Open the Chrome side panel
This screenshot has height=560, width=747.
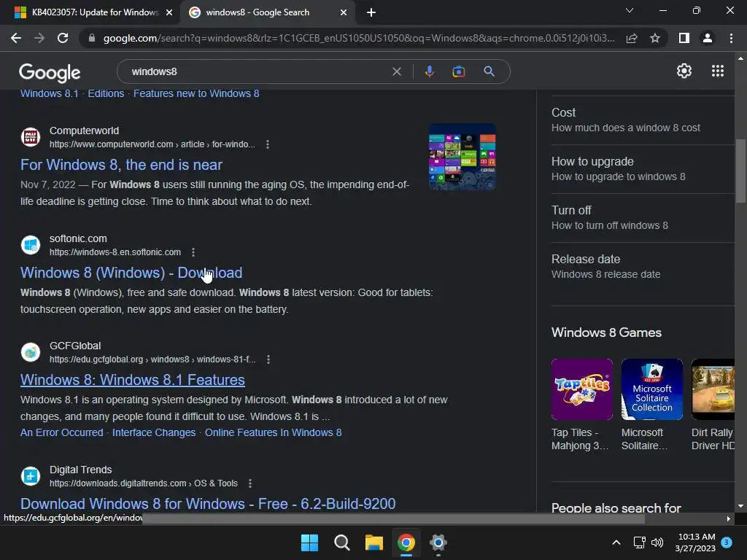tap(684, 38)
